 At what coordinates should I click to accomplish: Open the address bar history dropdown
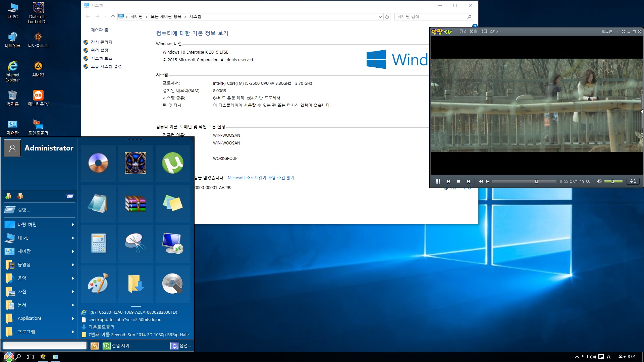click(x=380, y=17)
